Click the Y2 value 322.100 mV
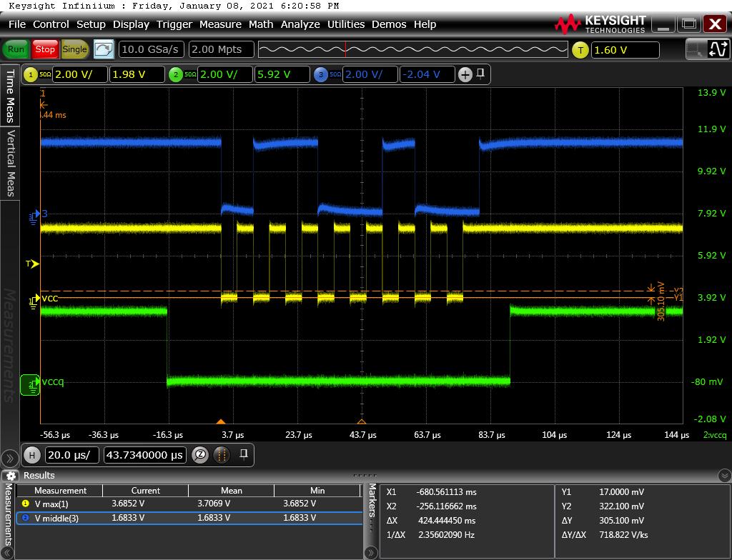Screen dimensions: 732x560 [621, 506]
